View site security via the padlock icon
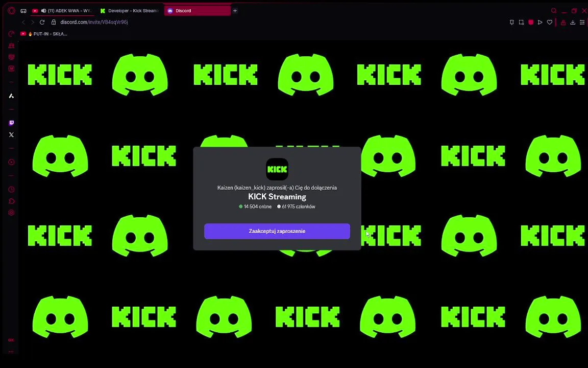The image size is (588, 368). point(54,22)
